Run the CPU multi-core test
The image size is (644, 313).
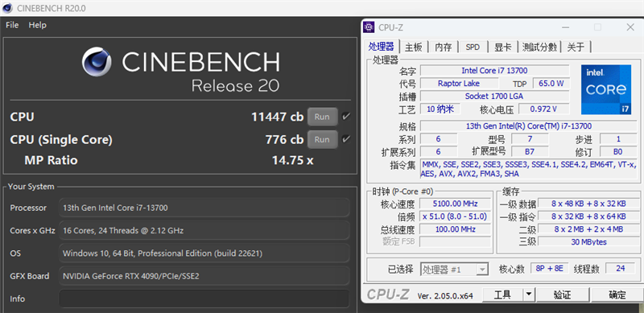pos(323,117)
